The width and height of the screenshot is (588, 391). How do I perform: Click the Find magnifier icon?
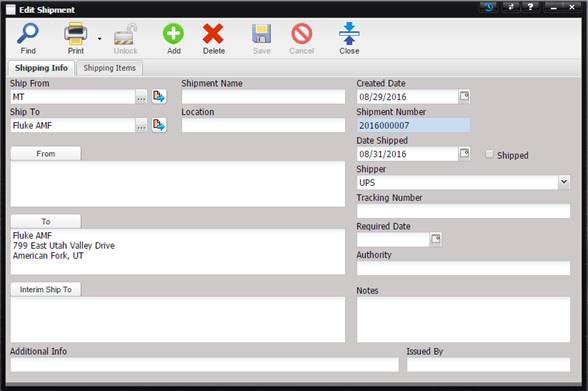click(x=28, y=33)
